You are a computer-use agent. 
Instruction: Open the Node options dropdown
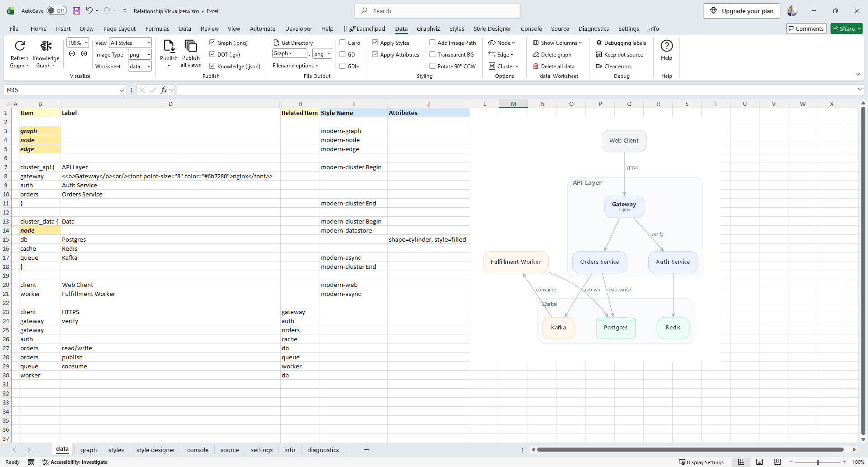tap(501, 43)
